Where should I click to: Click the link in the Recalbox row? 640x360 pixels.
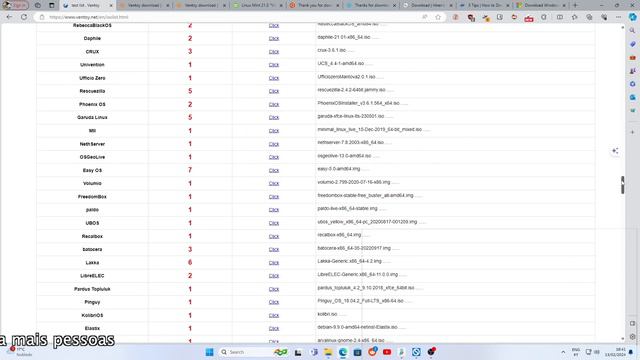coord(273,236)
